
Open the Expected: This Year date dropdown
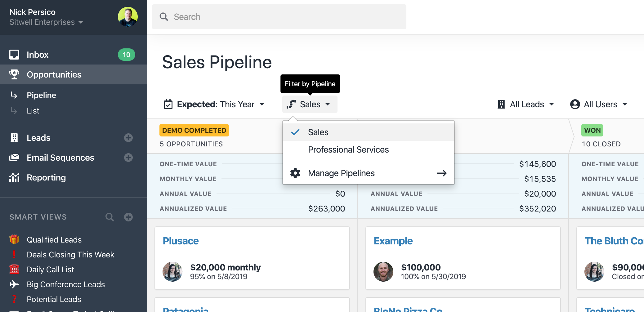point(214,105)
